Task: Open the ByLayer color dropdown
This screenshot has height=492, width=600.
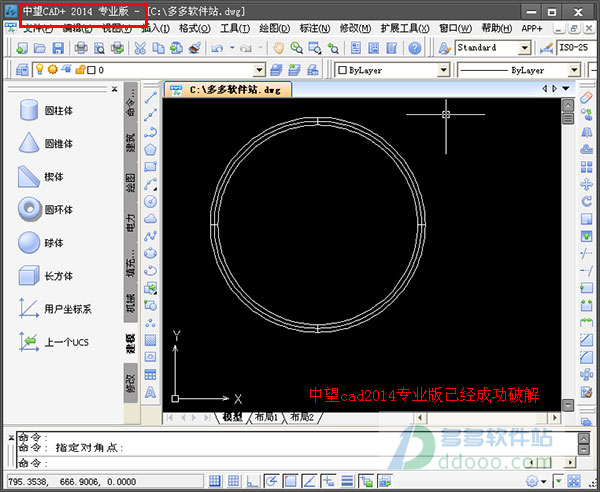Action: (x=443, y=70)
